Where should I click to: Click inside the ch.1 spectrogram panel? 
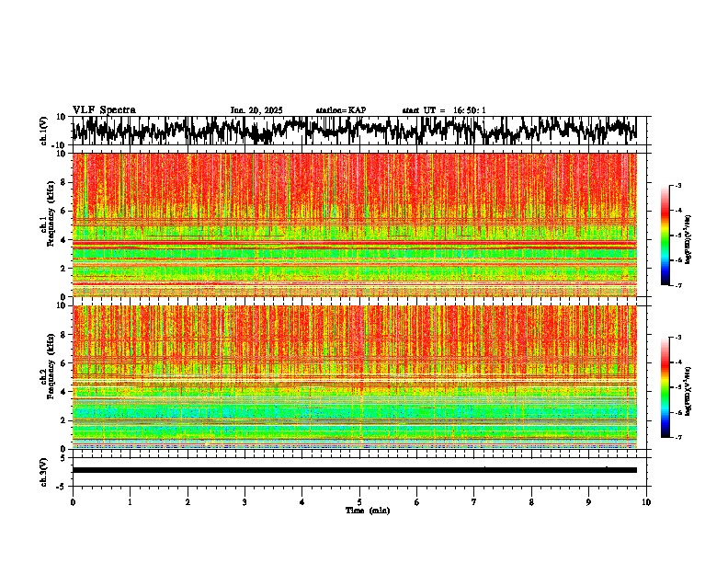coord(354,224)
